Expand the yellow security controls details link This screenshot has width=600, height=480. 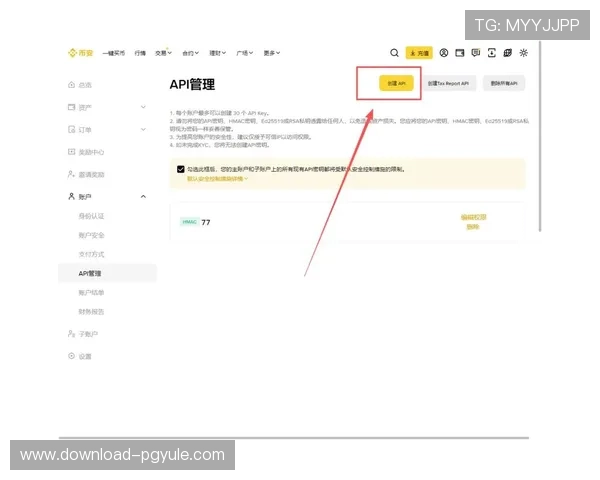pos(217,179)
